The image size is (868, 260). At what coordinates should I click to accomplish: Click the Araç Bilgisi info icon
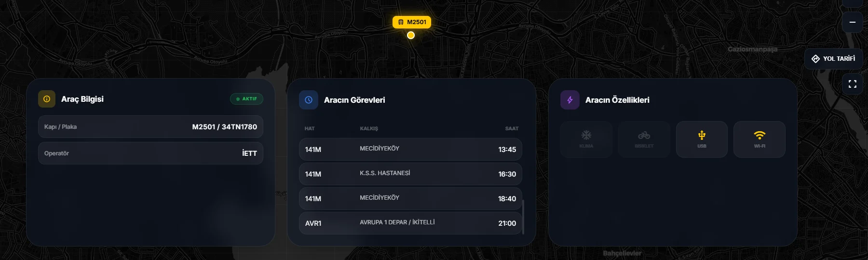click(x=47, y=99)
